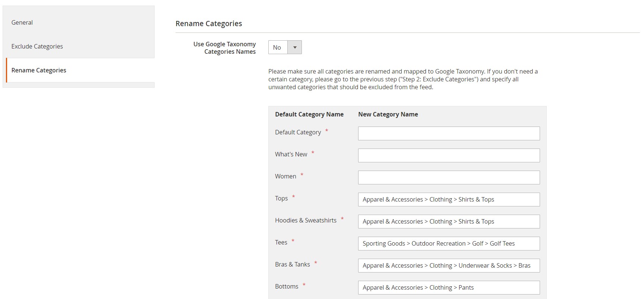The image size is (644, 299).
Task: Click the Bottoms row label
Action: click(287, 286)
